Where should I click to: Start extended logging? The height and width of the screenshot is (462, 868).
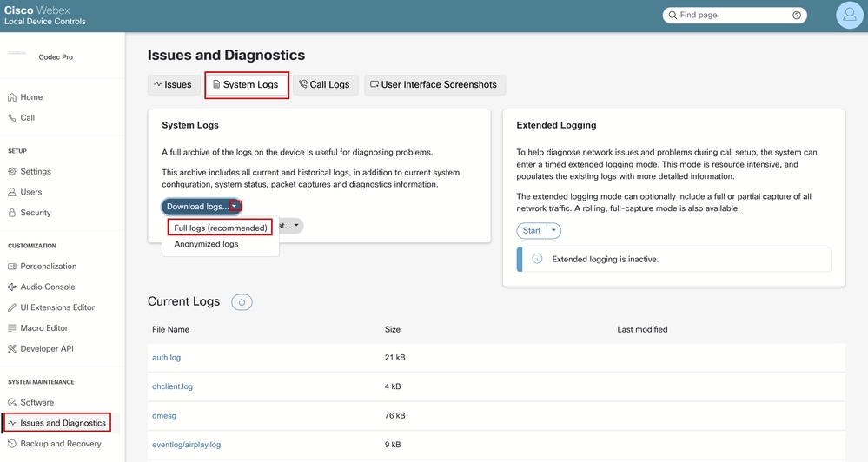click(x=532, y=230)
